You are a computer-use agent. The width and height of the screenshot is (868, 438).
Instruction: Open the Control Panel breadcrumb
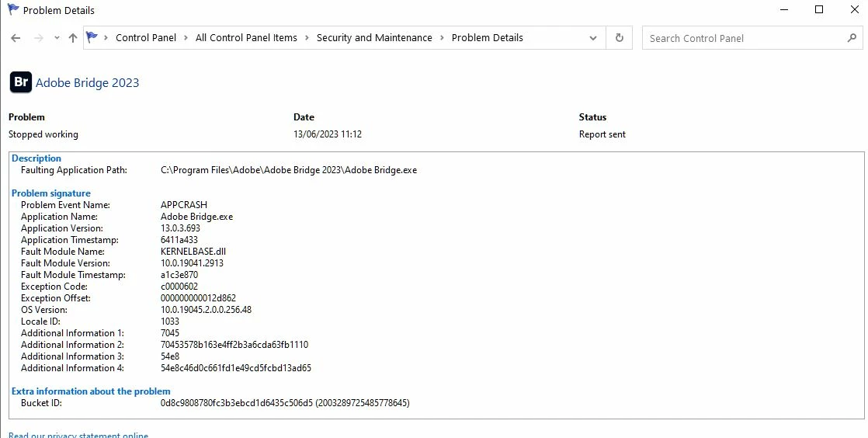146,37
